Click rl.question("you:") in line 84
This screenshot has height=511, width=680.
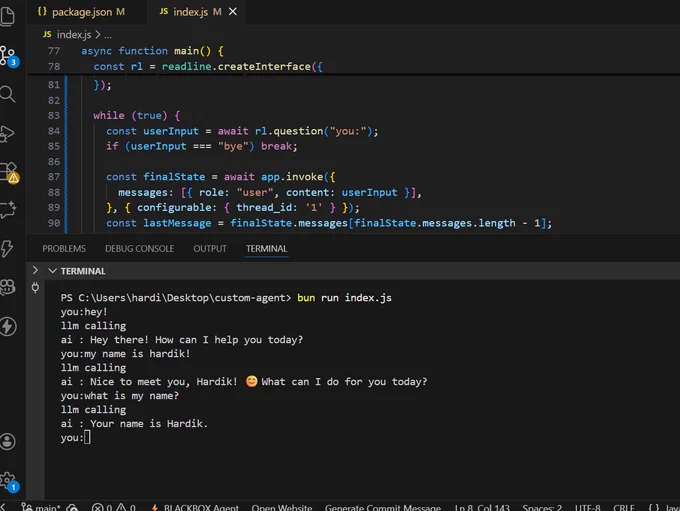pyautogui.click(x=313, y=131)
